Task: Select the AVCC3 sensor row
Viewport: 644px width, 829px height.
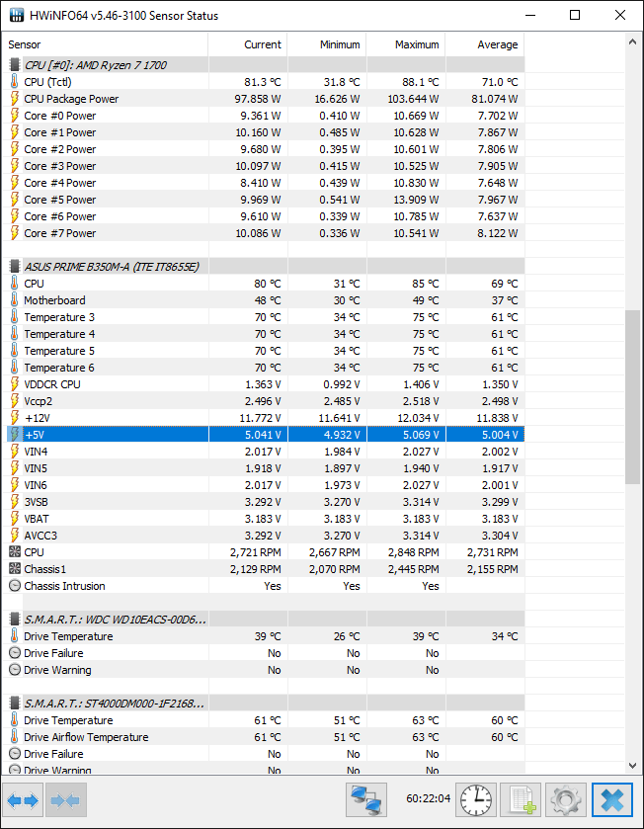Action: tap(263, 536)
